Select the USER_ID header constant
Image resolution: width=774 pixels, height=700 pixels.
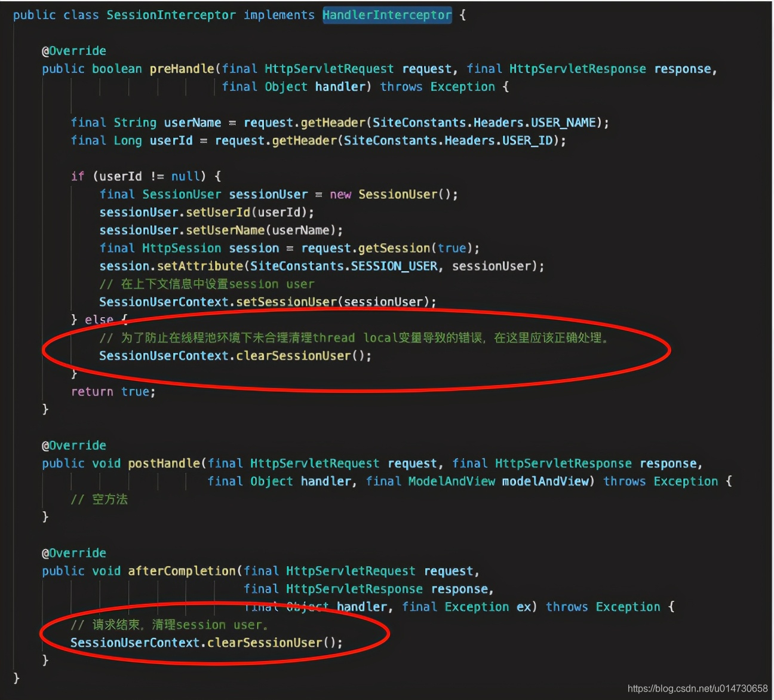[x=527, y=140]
